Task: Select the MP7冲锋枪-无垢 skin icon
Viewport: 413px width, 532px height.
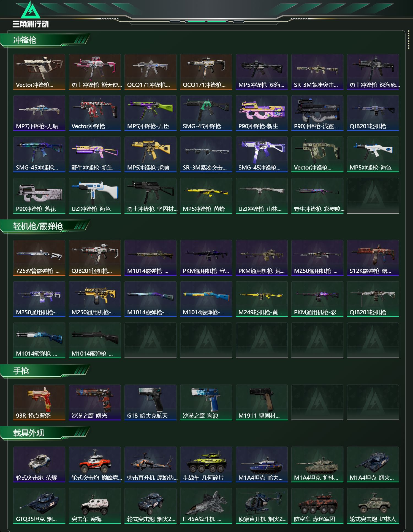Action: (39, 113)
